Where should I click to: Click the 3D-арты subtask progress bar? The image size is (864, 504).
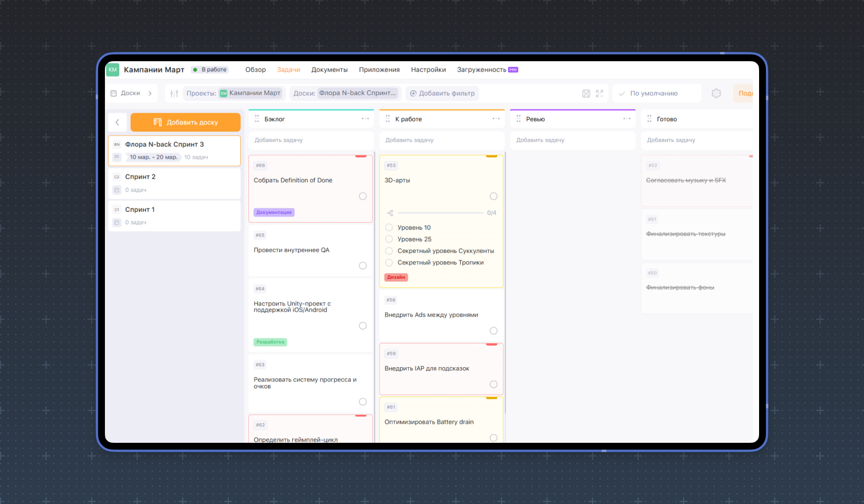coord(440,213)
